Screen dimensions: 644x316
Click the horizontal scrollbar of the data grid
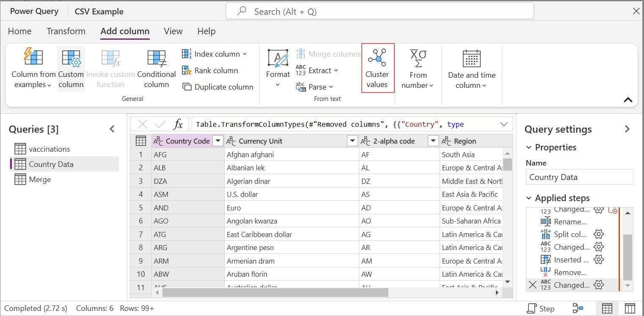coord(275,292)
